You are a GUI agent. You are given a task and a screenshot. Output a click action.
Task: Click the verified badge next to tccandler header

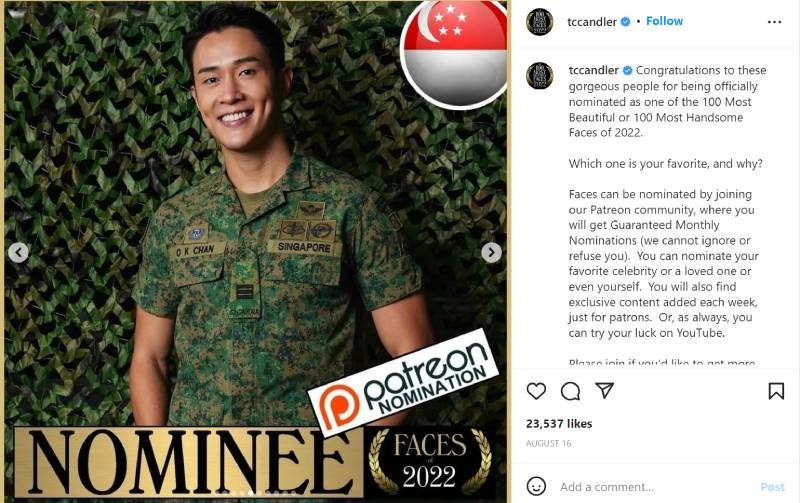pos(625,22)
